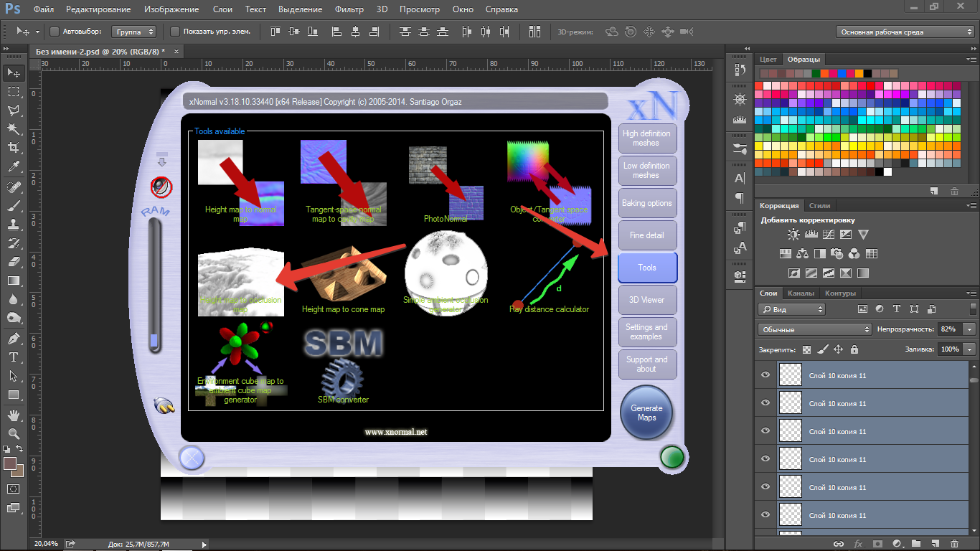Delete layer using Layers panel trash
This screenshot has height=551, width=980.
[954, 544]
